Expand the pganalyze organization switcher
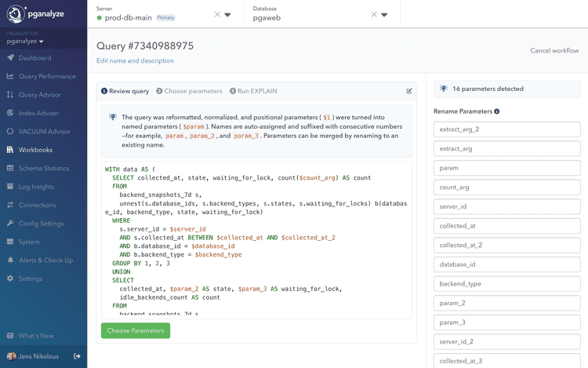 [25, 42]
